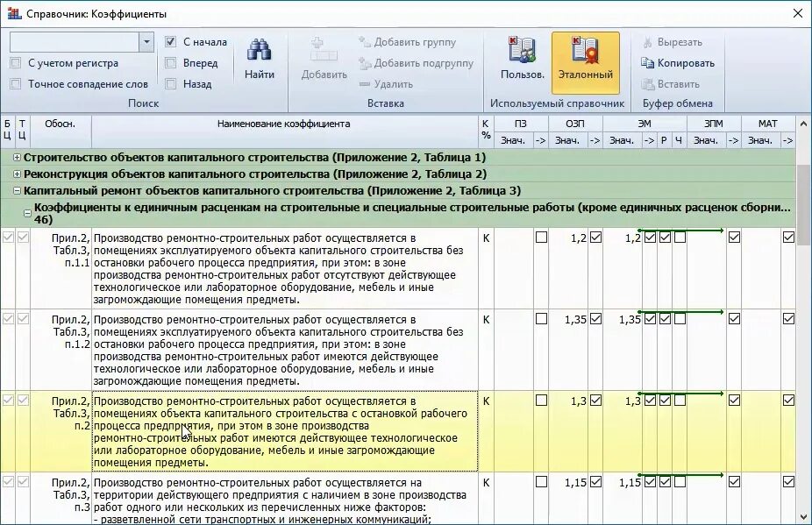Click Добавить подгруппу
The image size is (812, 525).
pyautogui.click(x=416, y=63)
